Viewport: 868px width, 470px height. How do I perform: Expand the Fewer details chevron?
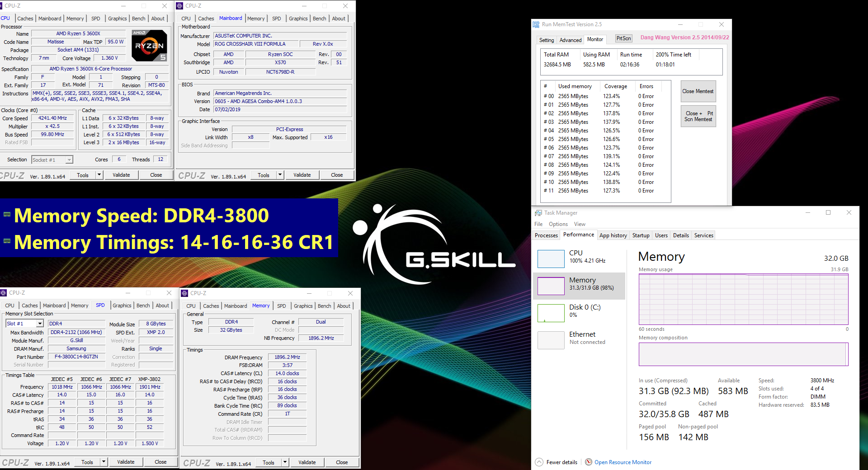click(539, 462)
